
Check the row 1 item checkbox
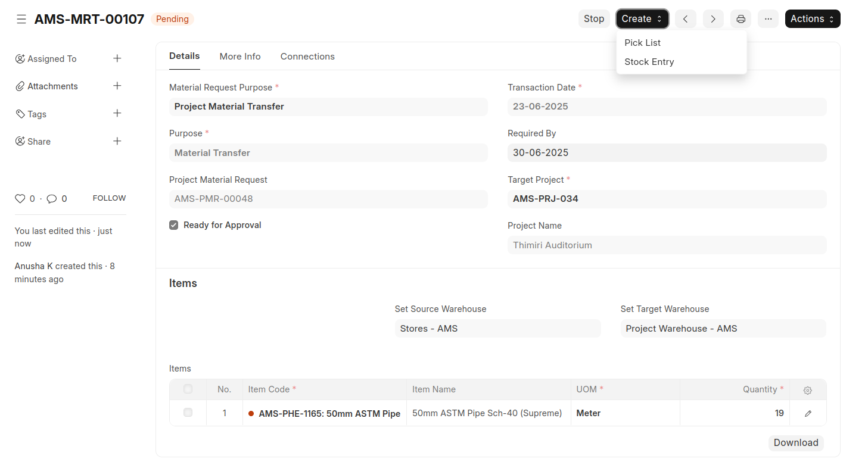(188, 412)
